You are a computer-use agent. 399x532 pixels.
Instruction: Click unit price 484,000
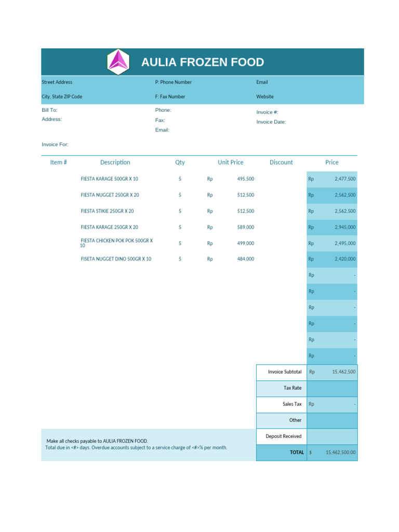[x=246, y=259]
